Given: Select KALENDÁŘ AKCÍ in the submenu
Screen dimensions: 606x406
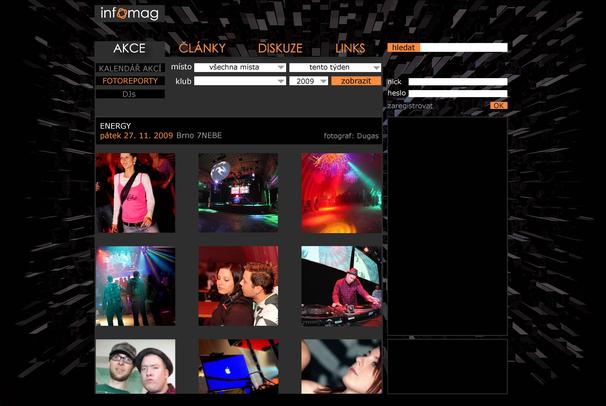Looking at the screenshot, I should coord(130,67).
